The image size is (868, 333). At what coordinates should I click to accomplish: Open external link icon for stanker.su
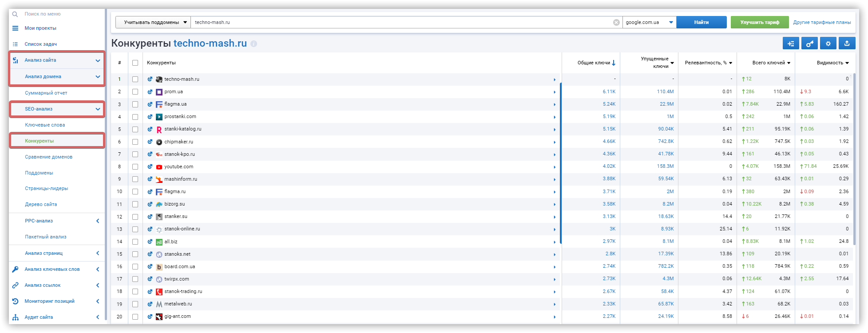150,217
